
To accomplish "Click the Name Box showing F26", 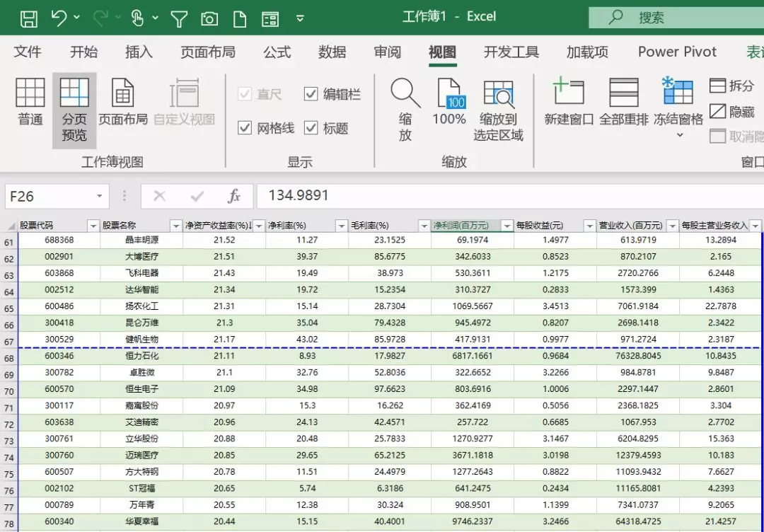I will (x=49, y=197).
